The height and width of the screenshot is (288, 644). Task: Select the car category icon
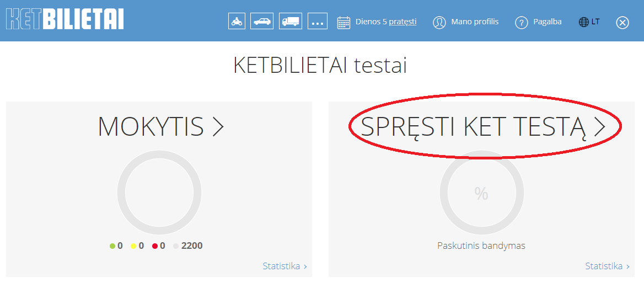(262, 22)
